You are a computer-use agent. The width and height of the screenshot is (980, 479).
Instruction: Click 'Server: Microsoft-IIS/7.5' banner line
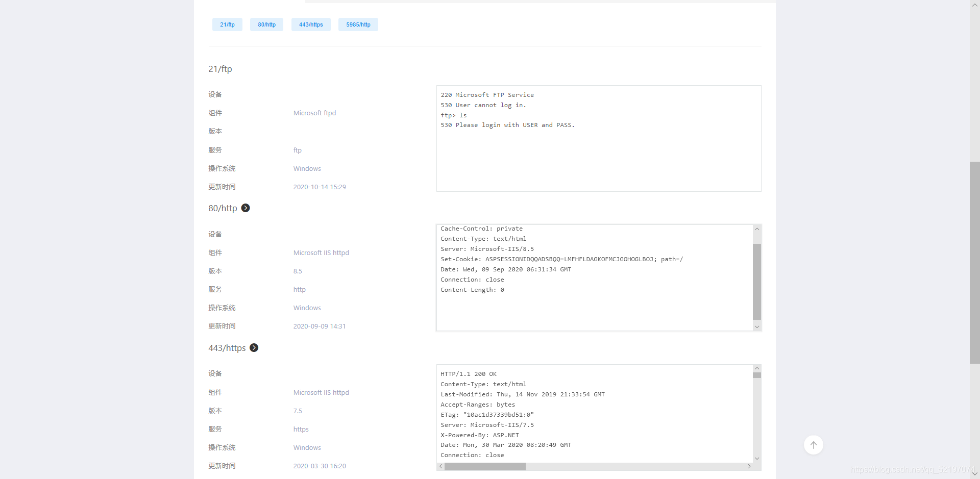[487, 425]
